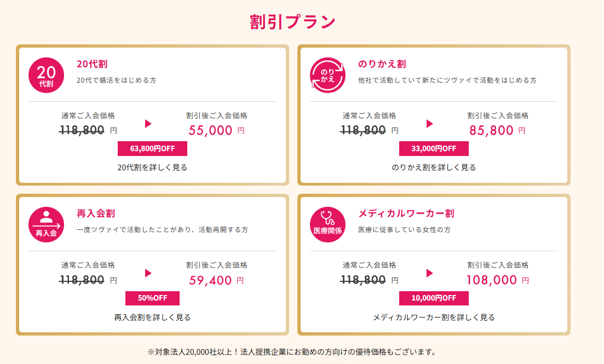The image size is (604, 364).
Task: Open the のりかえ割を詳しく見る link
Action: point(434,167)
